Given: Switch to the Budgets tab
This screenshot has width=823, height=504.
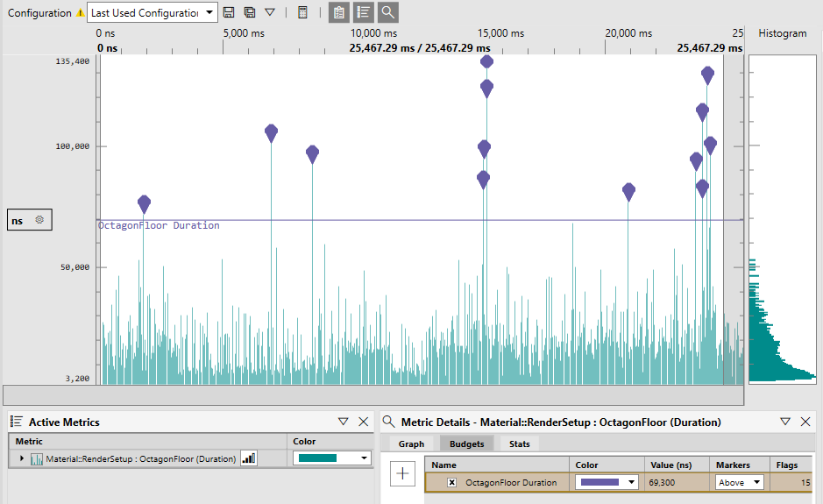Looking at the screenshot, I should 466,444.
